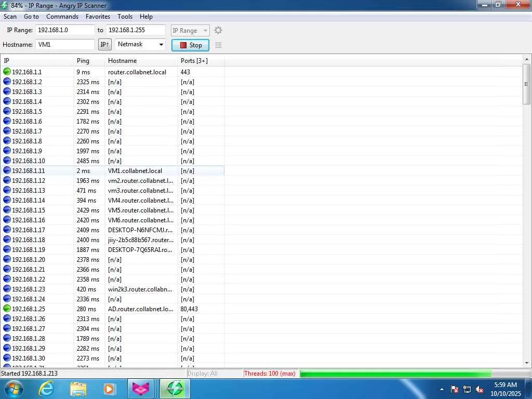Open the Tools menu
The height and width of the screenshot is (399, 532).
coord(125,16)
